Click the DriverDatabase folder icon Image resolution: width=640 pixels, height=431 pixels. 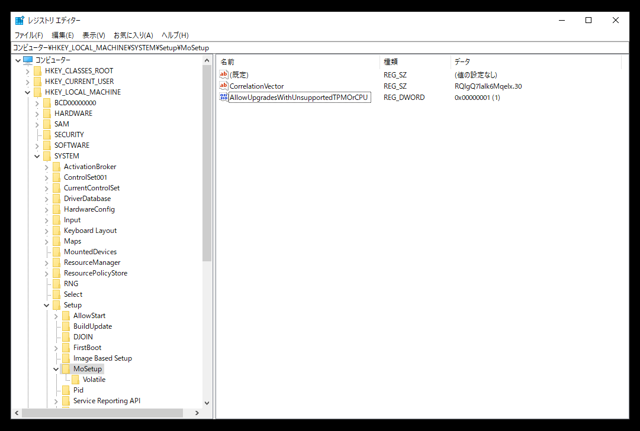57,199
